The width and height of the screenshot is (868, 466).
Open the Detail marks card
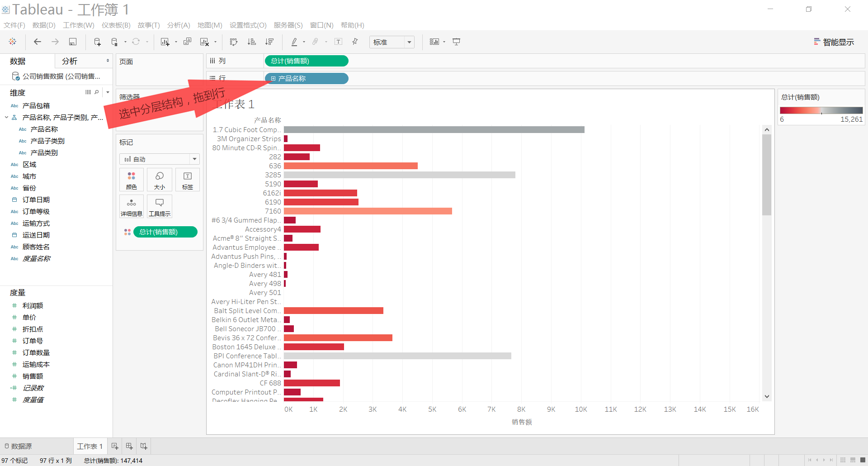132,206
